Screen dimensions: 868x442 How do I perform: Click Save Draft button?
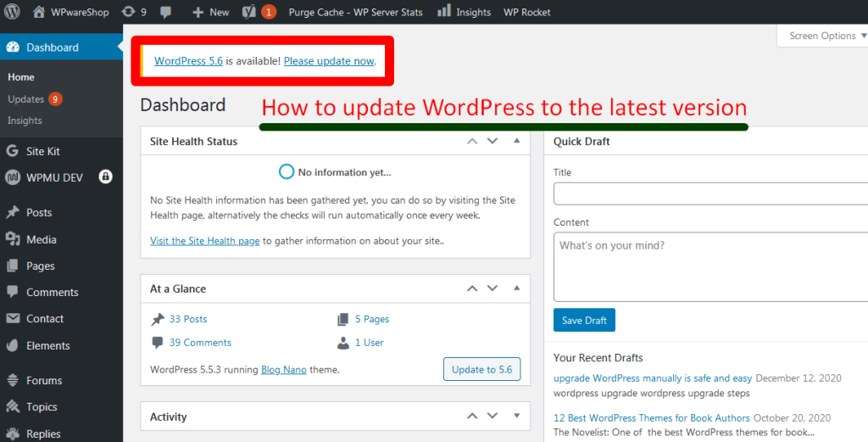pyautogui.click(x=584, y=320)
